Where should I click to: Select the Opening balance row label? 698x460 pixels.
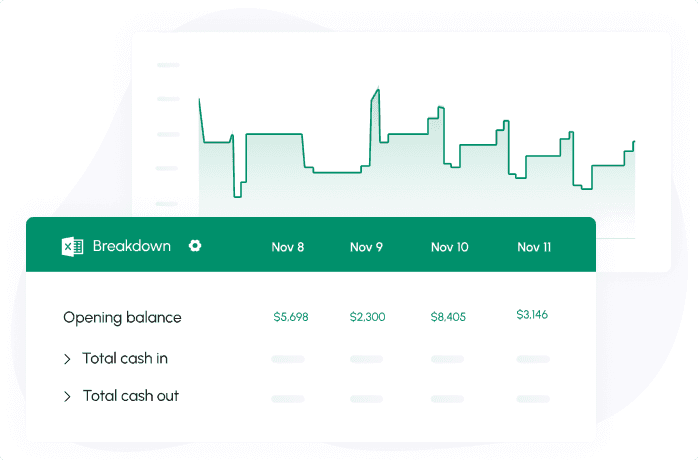click(x=122, y=318)
